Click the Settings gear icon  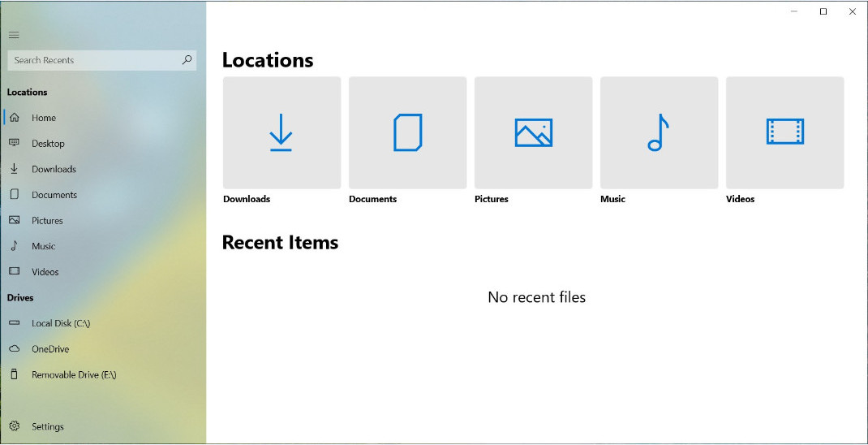(15, 426)
